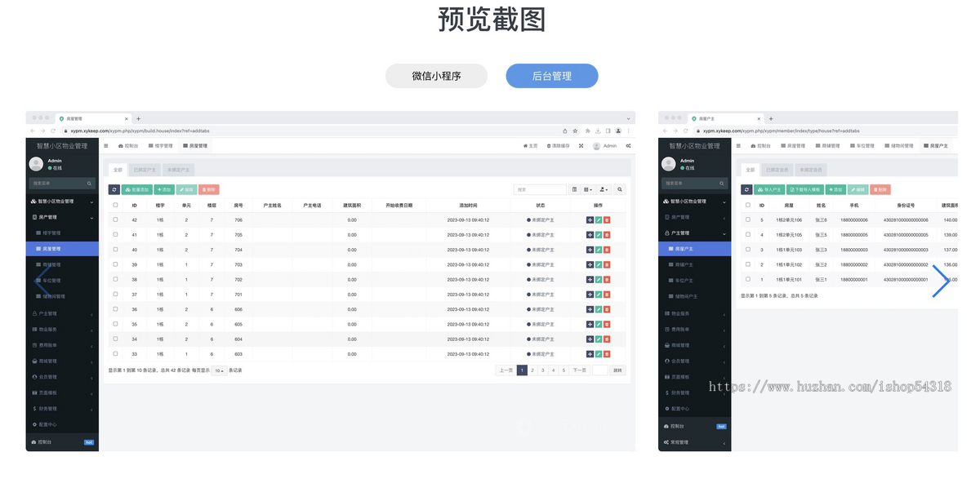Click the search magnifier icon beside table toolbar
This screenshot has width=980, height=501.
click(621, 189)
